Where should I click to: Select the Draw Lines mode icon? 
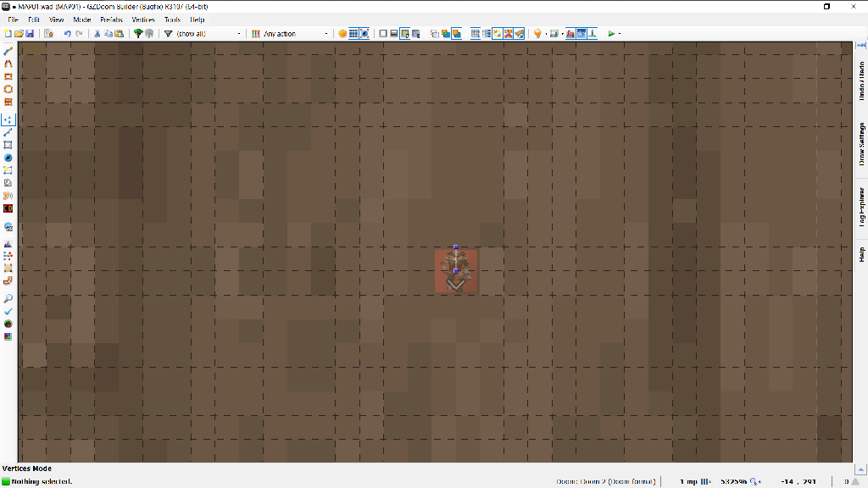point(8,51)
